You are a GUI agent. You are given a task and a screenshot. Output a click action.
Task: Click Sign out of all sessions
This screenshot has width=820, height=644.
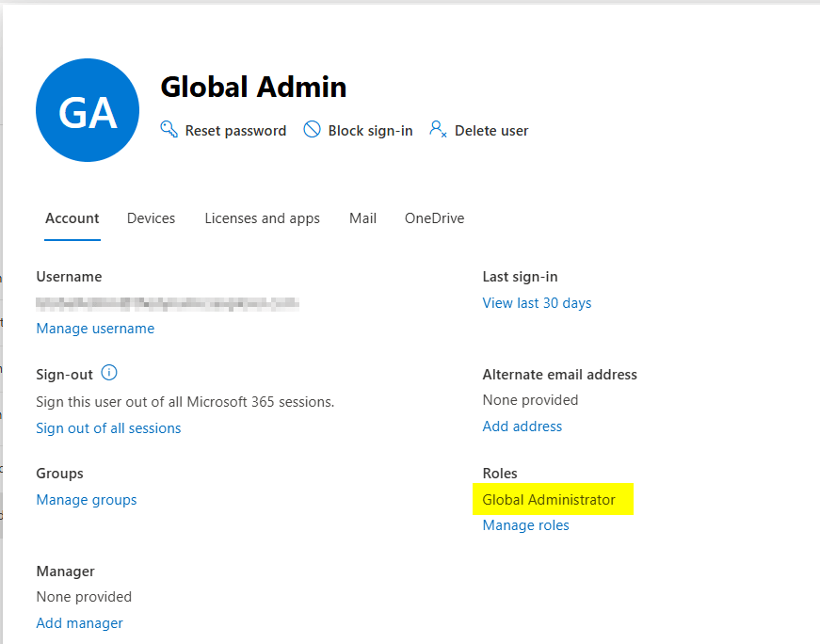point(108,428)
